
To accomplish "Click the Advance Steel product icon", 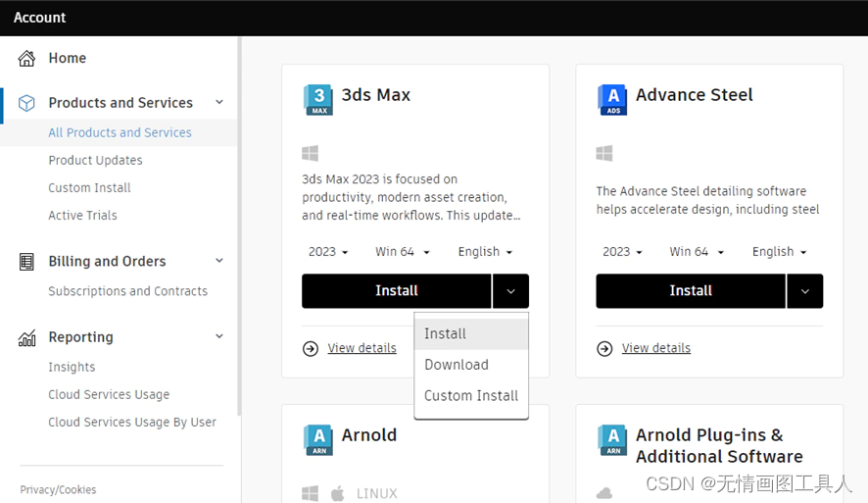I will pyautogui.click(x=611, y=99).
